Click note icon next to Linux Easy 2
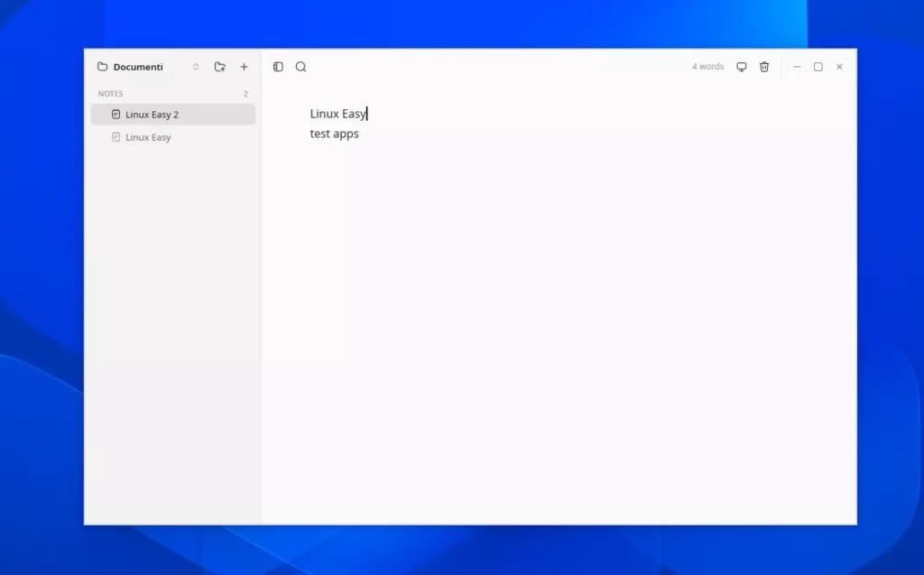Viewport: 924px width, 575px height. coord(116,115)
